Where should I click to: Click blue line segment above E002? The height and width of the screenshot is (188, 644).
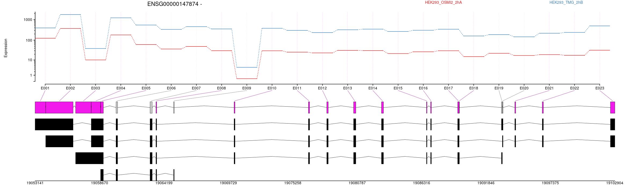(70, 15)
